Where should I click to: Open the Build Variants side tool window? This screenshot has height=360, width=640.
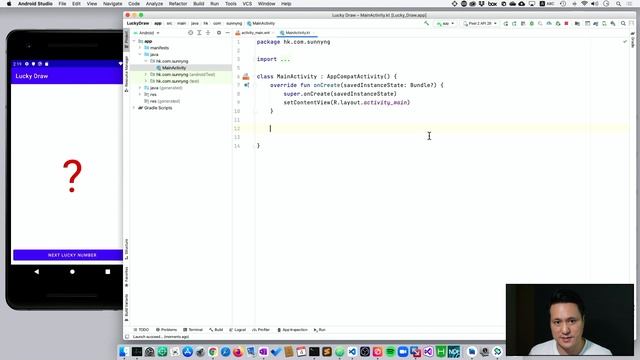point(127,307)
